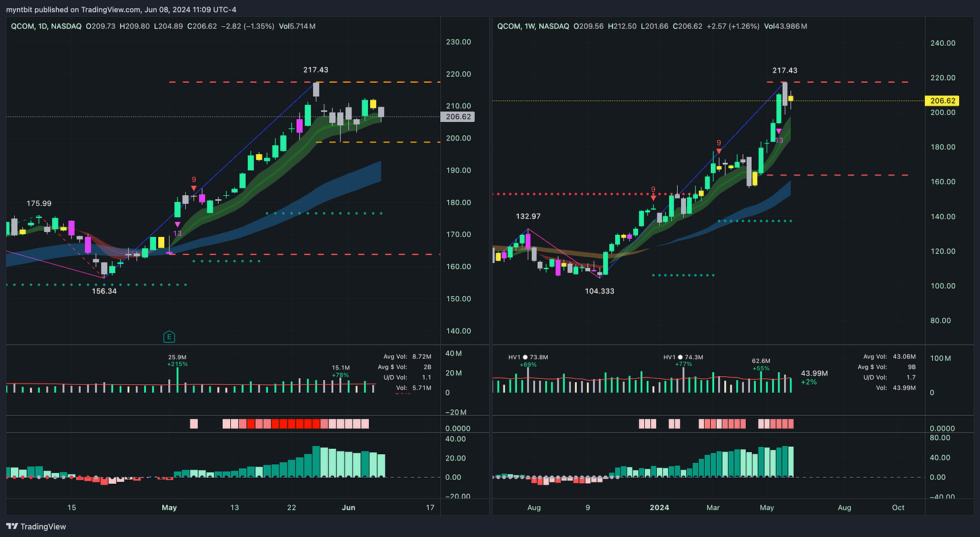Select the 156.34 swing low label
980x537 pixels.
pos(105,291)
